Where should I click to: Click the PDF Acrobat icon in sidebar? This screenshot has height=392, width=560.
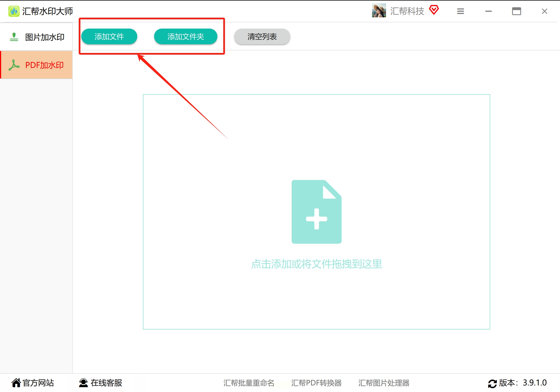[x=14, y=65]
